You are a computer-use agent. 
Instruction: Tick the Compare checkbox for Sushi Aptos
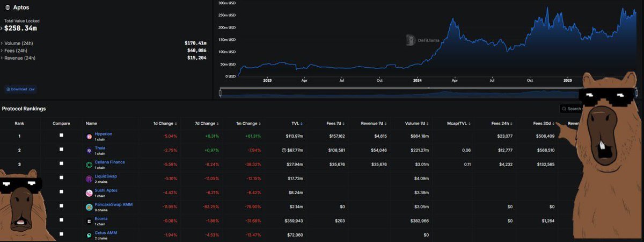coord(61,192)
